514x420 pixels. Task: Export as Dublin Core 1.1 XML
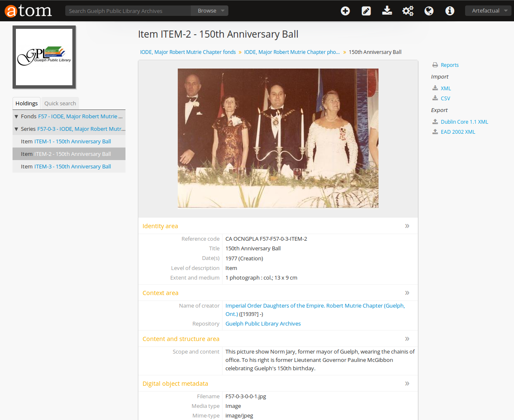pos(464,122)
